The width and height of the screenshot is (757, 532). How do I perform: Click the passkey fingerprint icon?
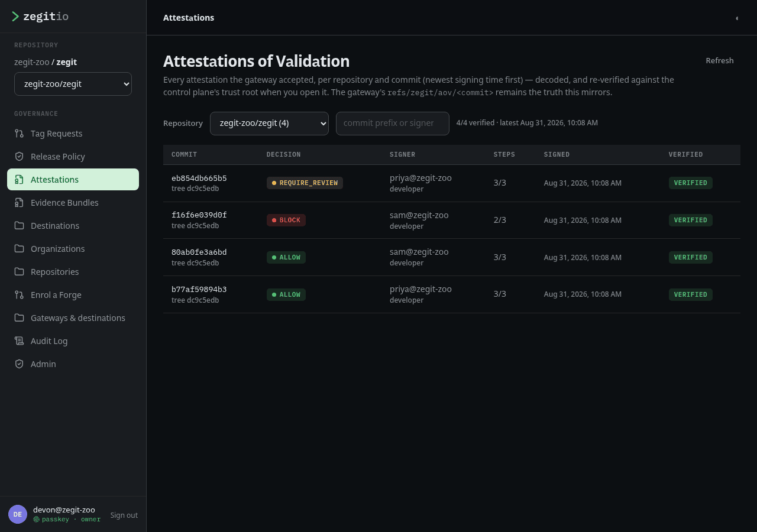36,519
